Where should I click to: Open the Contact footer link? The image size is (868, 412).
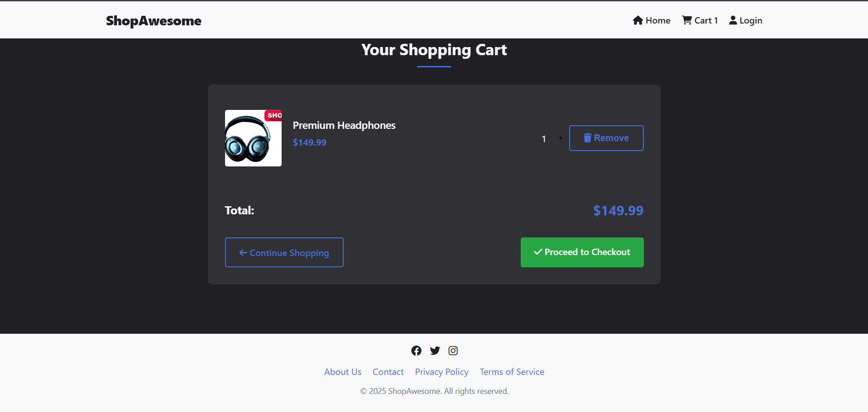pyautogui.click(x=388, y=372)
